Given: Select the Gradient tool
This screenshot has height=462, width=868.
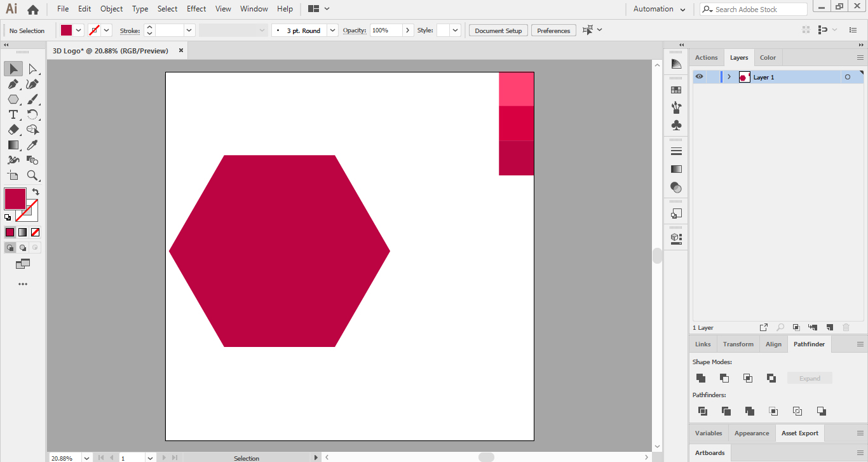Looking at the screenshot, I should 13,145.
